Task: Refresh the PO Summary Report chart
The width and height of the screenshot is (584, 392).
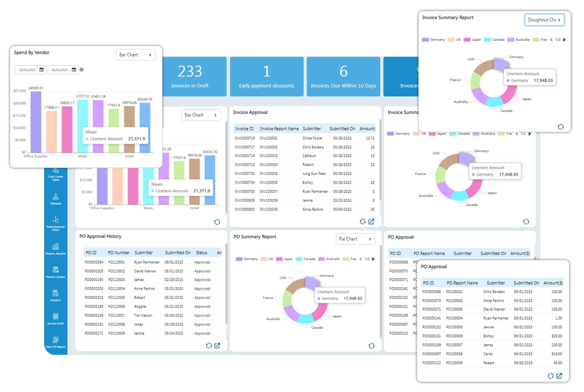Action: (x=371, y=346)
